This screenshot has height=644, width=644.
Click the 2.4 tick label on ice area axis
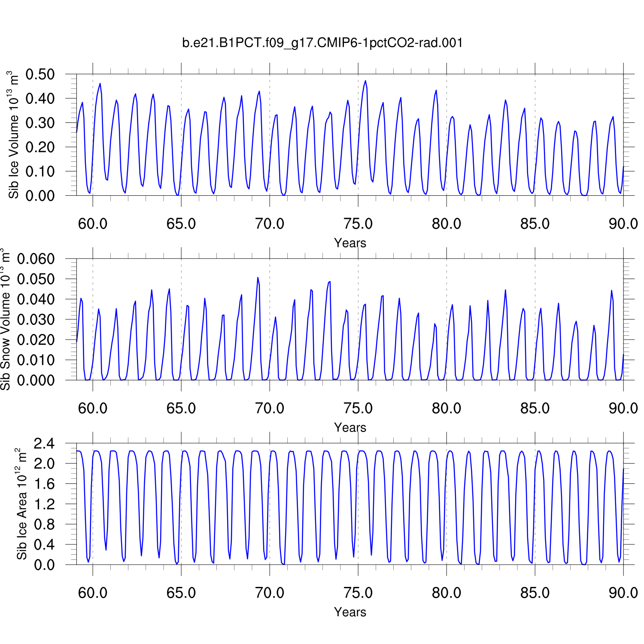pyautogui.click(x=44, y=444)
